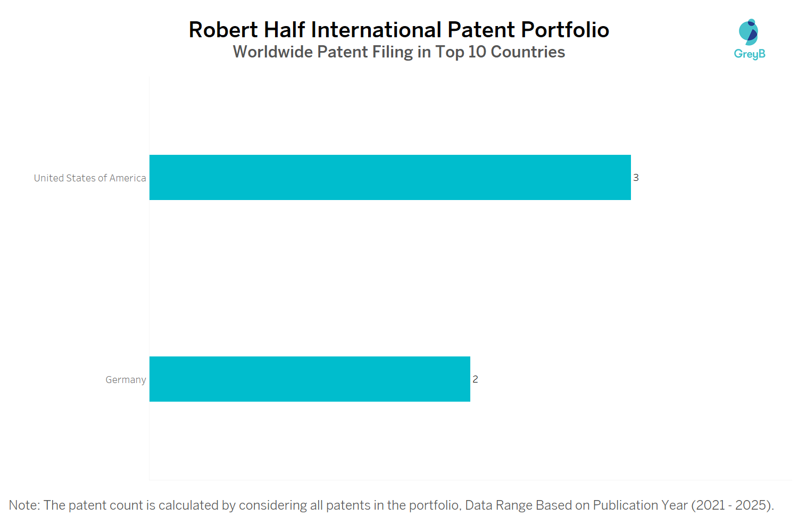Click the GreyB brand name text
This screenshot has width=798, height=532.
tap(749, 54)
